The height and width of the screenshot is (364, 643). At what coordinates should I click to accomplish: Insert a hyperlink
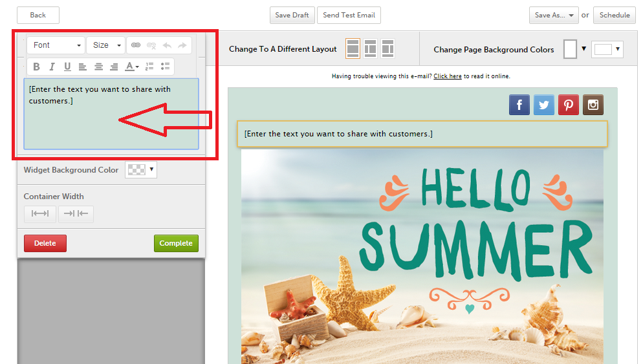point(136,45)
